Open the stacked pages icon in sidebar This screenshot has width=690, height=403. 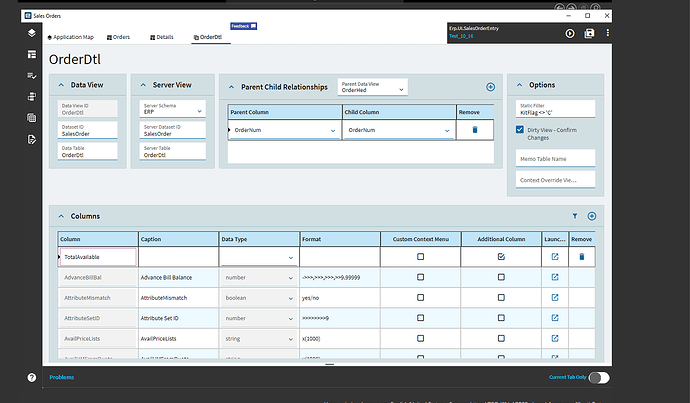[31, 97]
